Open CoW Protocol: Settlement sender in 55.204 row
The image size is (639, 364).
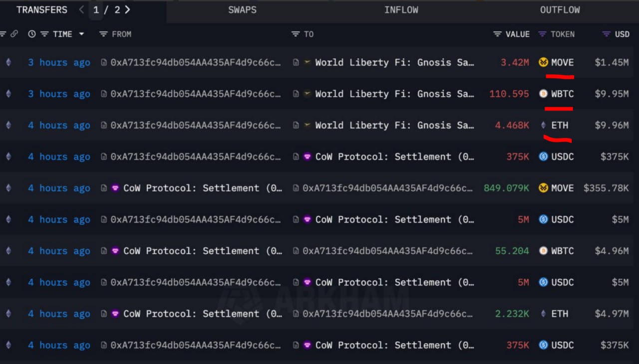click(203, 251)
